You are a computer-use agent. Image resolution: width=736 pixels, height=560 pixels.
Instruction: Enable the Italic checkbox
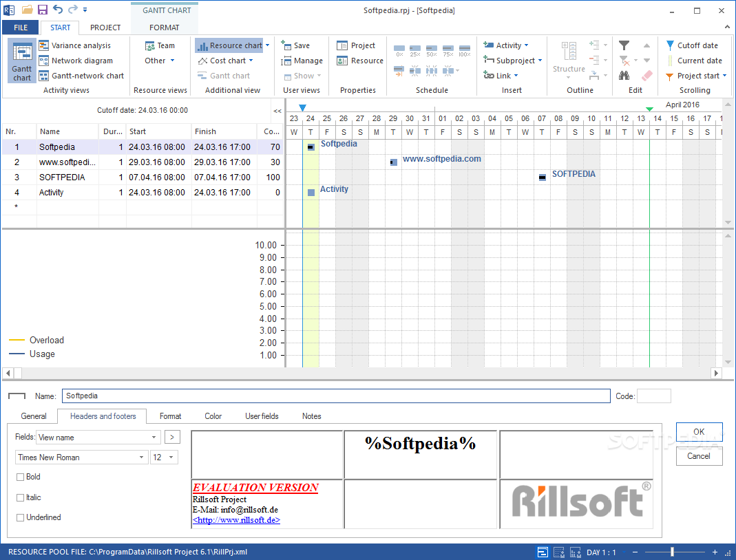[x=20, y=497]
